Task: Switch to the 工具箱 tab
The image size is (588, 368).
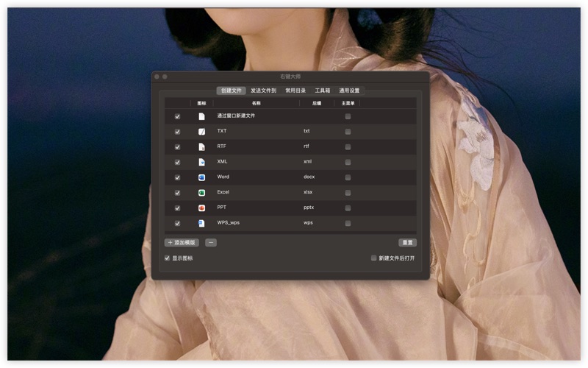Action: 323,91
